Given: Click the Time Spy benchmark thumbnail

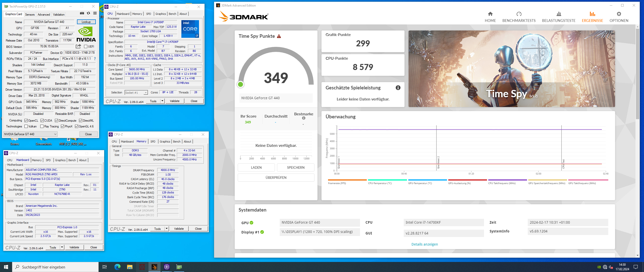Looking at the screenshot, I should click(x=512, y=69).
